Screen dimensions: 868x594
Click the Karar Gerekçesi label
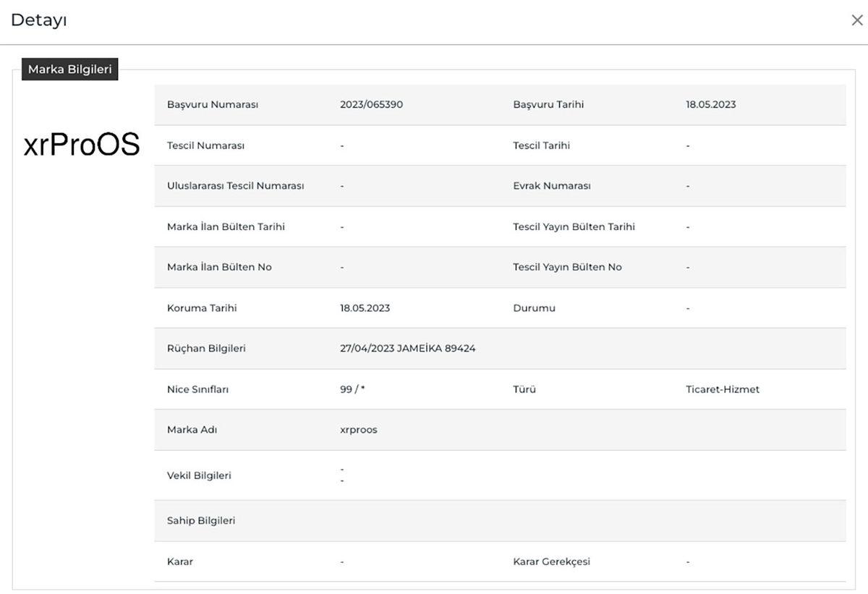[551, 561]
